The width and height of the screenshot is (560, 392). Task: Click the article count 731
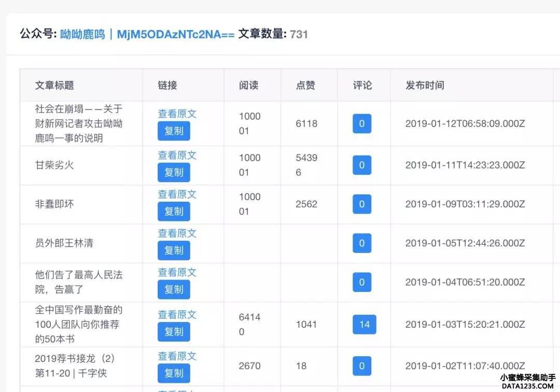pyautogui.click(x=299, y=34)
